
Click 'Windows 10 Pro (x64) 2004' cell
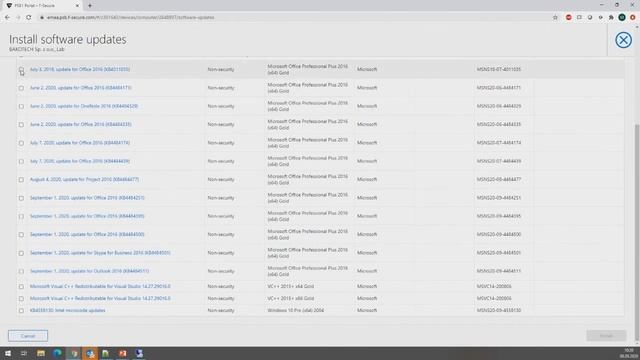tap(296, 311)
